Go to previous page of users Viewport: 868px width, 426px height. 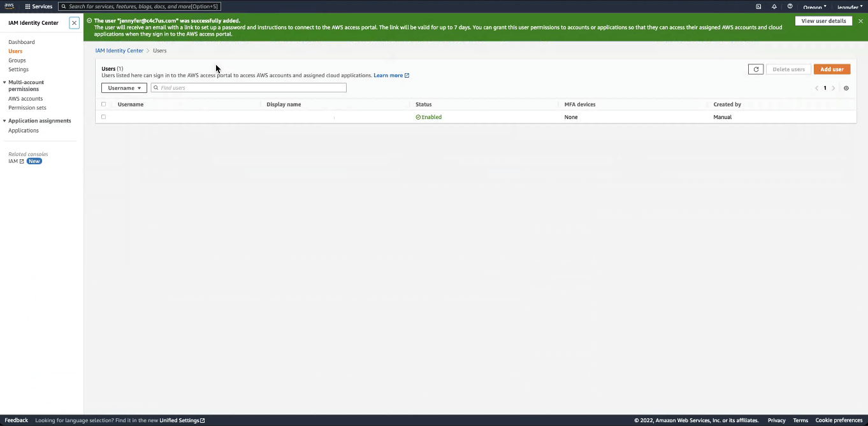click(x=816, y=89)
